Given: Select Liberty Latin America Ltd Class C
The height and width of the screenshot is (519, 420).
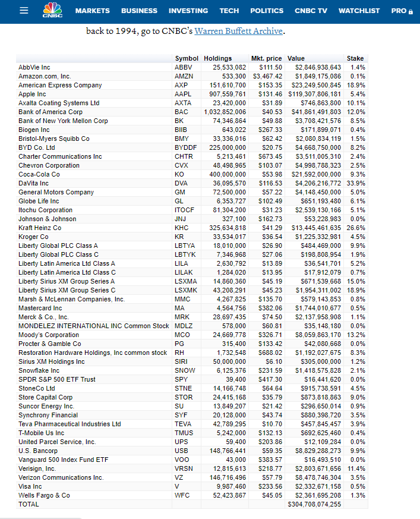Looking at the screenshot, I should [67, 273].
